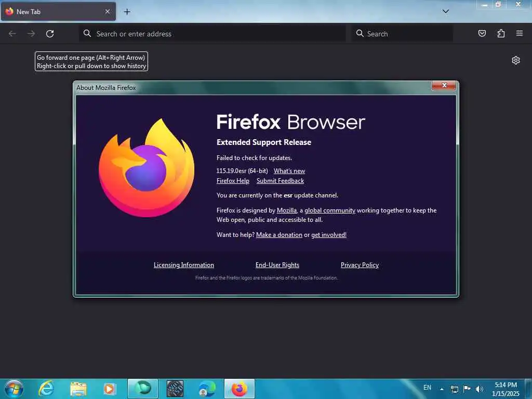This screenshot has height=399, width=532.
Task: Open the Make a donation link
Action: (279, 235)
